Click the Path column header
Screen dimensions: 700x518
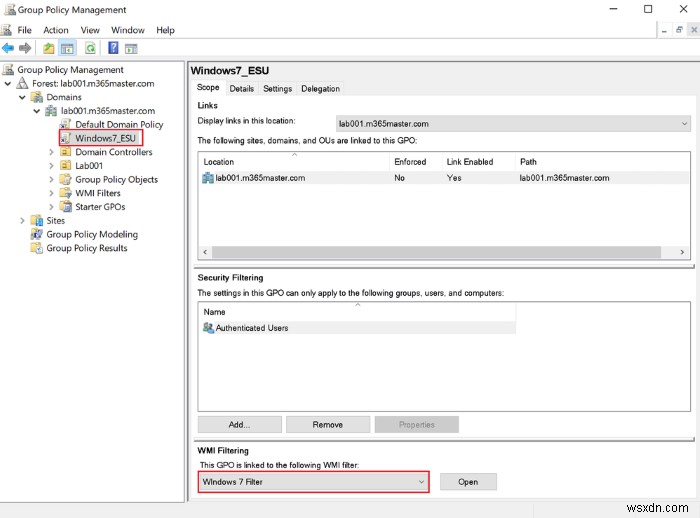602,162
